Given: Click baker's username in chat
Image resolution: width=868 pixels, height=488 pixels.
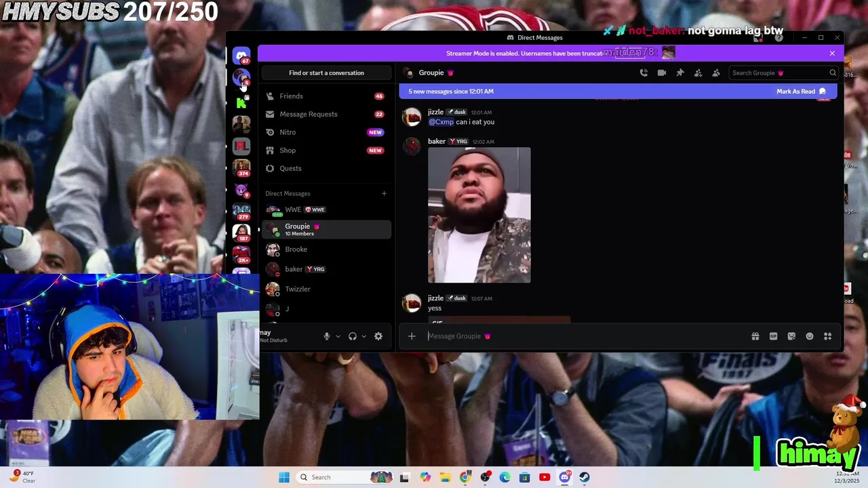Looking at the screenshot, I should 437,142.
